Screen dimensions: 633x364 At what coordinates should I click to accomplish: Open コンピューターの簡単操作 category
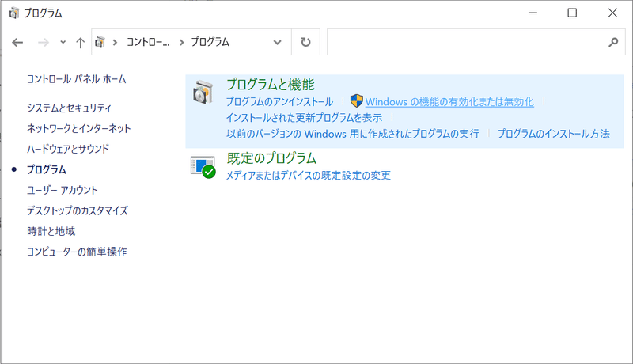[x=77, y=252]
